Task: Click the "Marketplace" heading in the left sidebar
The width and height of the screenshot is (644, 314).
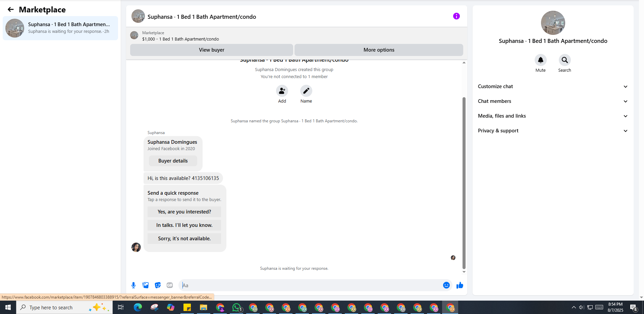Action: click(42, 10)
